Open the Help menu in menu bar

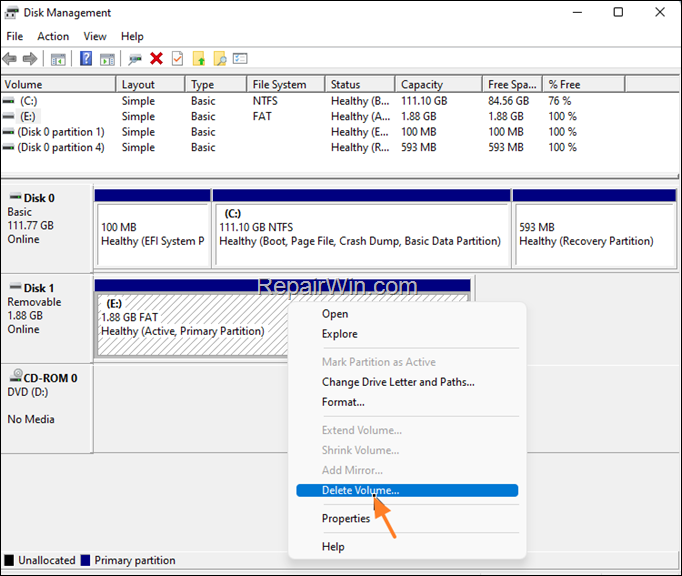pos(132,36)
